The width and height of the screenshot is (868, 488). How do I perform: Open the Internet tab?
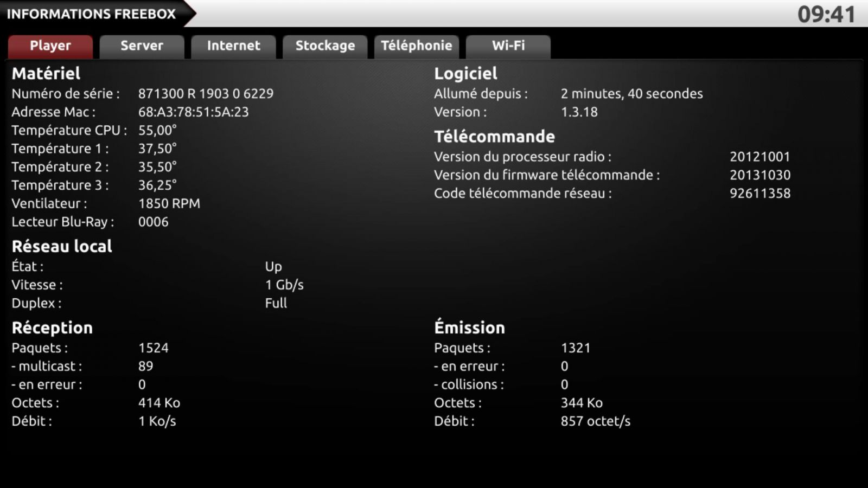[x=233, y=46]
